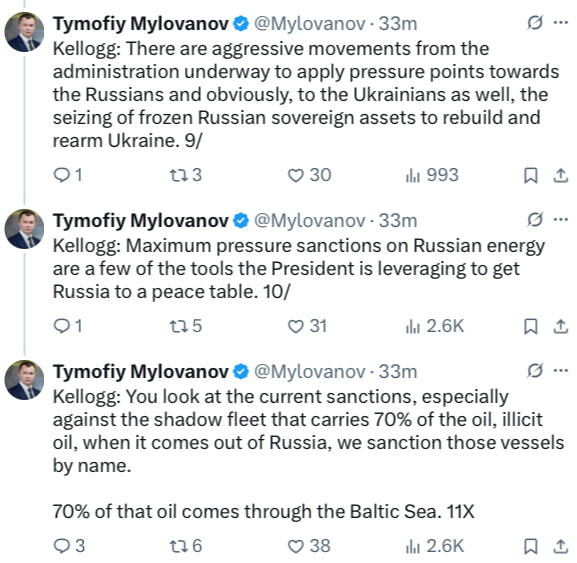Open Grok icon on first tweet

click(535, 23)
